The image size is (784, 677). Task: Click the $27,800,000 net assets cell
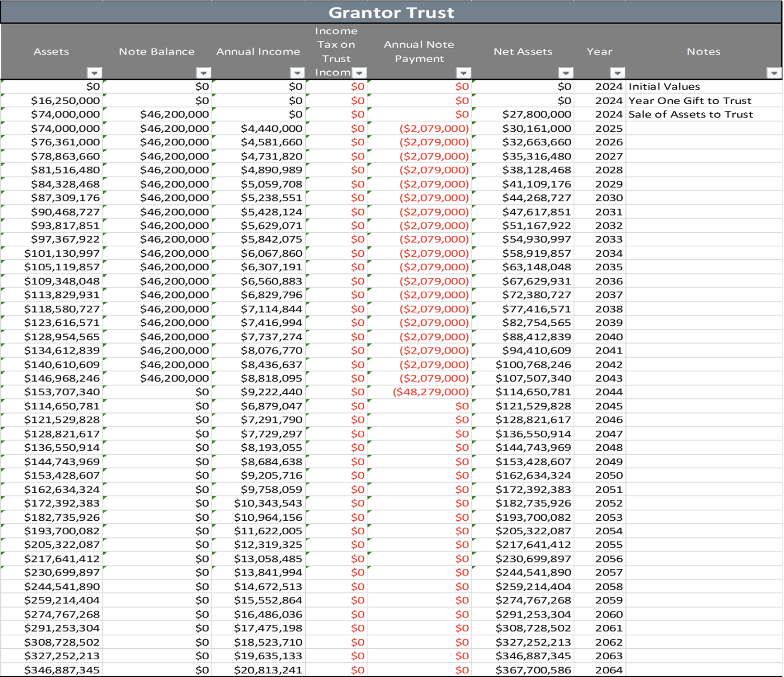click(536, 114)
